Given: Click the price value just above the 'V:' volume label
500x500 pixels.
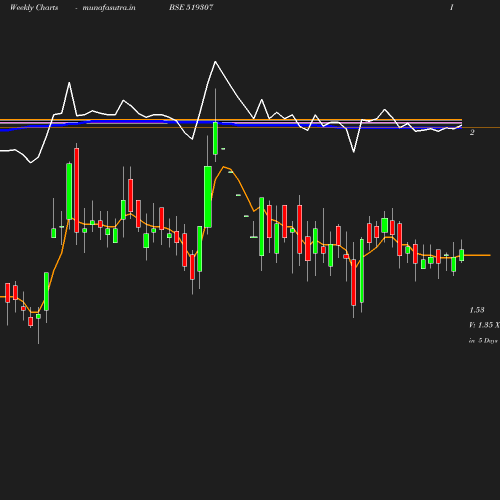Looking at the screenshot, I should click(x=477, y=310).
